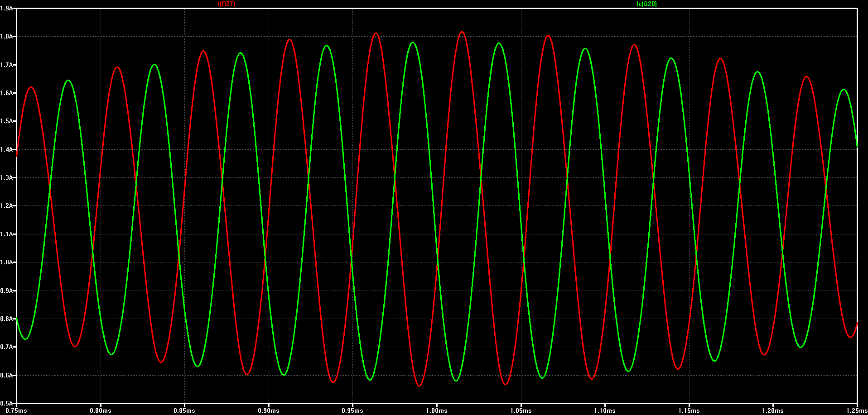Screen dimensions: 868x415
Task: Click the 1.8A vertical axis label
Action: 6,37
